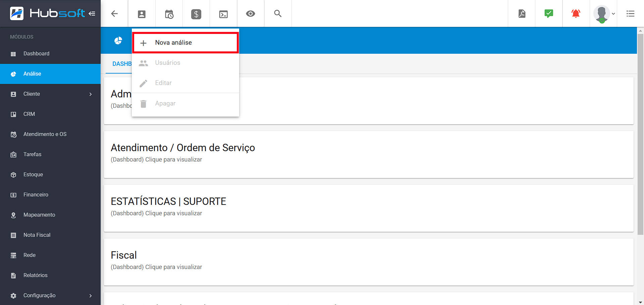
Task: Click the Hubsoft logo icon
Action: [17, 13]
